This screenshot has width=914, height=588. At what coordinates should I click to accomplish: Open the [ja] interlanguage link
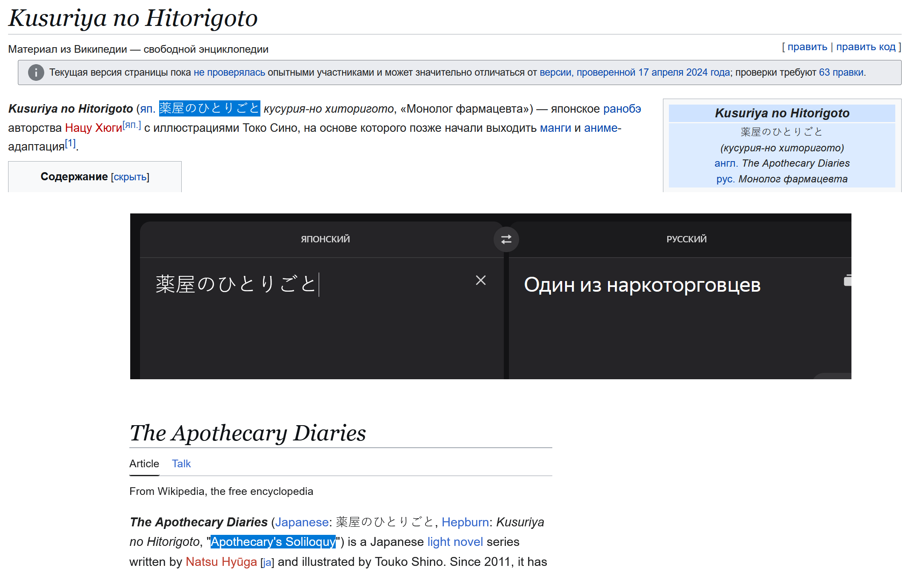click(267, 563)
